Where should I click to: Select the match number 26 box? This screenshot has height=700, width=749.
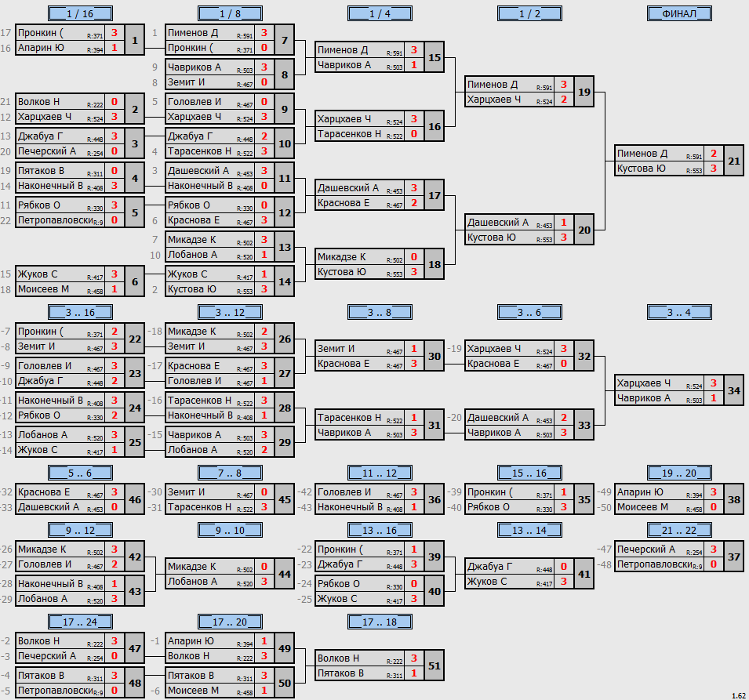coord(284,339)
